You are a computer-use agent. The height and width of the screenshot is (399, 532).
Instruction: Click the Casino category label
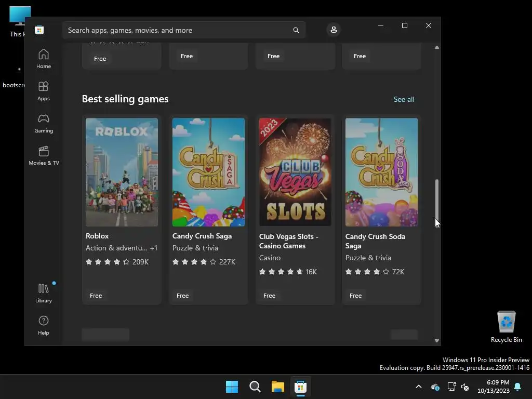point(270,258)
